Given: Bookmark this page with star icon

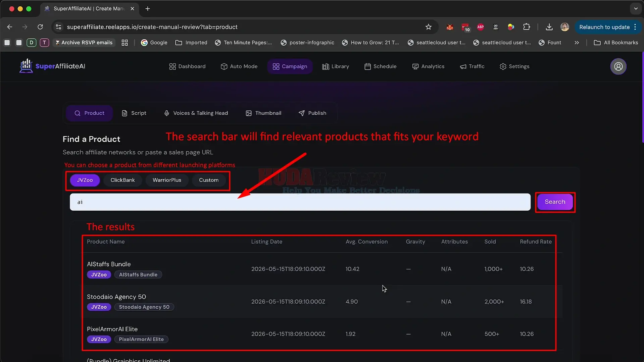Looking at the screenshot, I should (428, 27).
